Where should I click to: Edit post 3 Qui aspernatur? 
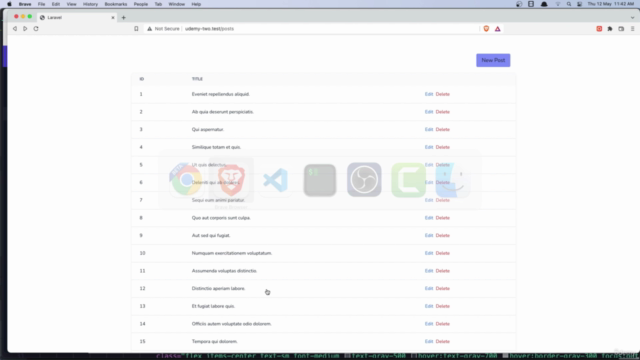tap(429, 129)
